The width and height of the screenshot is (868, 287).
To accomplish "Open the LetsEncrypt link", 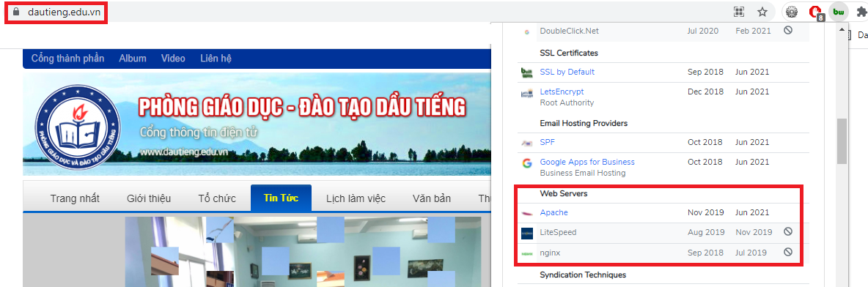I will pyautogui.click(x=562, y=92).
